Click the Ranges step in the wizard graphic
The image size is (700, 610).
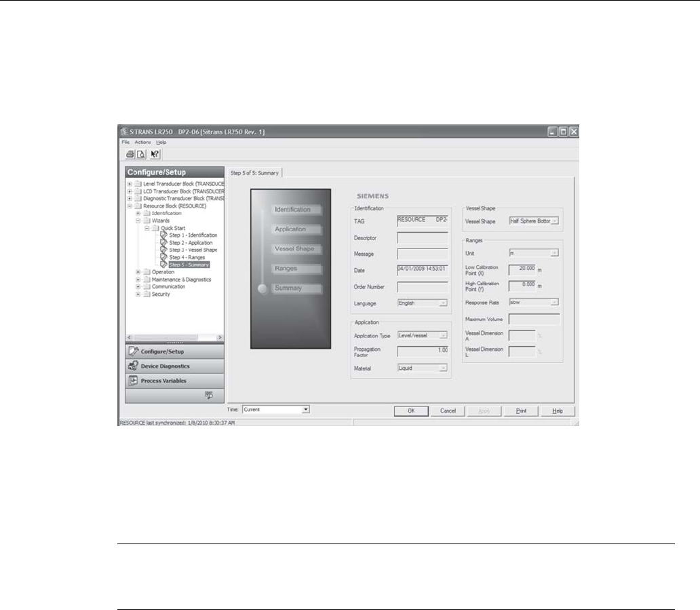296,269
